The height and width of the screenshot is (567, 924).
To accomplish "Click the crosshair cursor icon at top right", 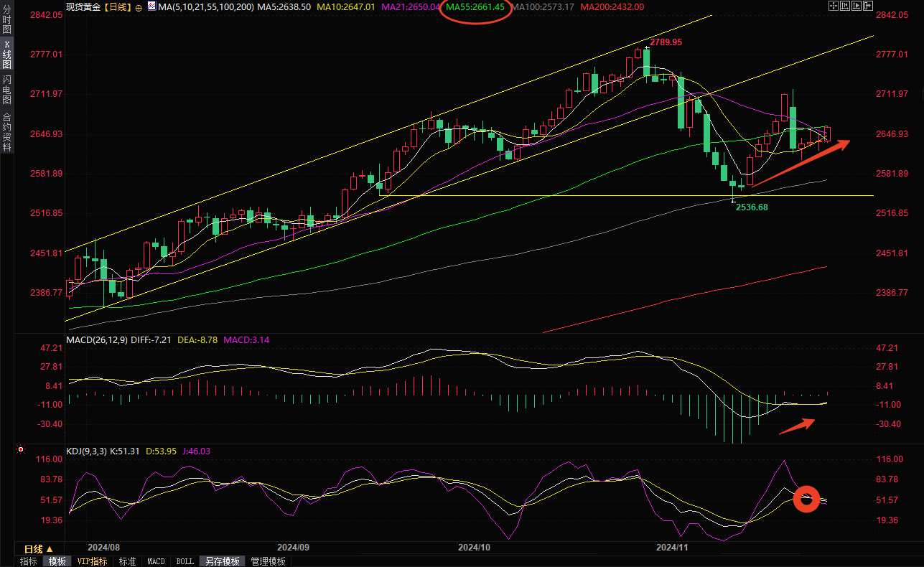I will (x=833, y=6).
